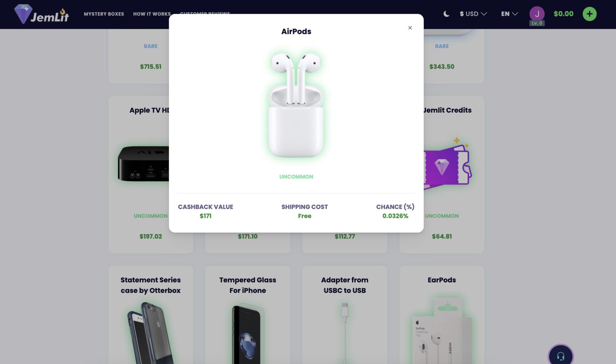Open the J user profile avatar

537,14
